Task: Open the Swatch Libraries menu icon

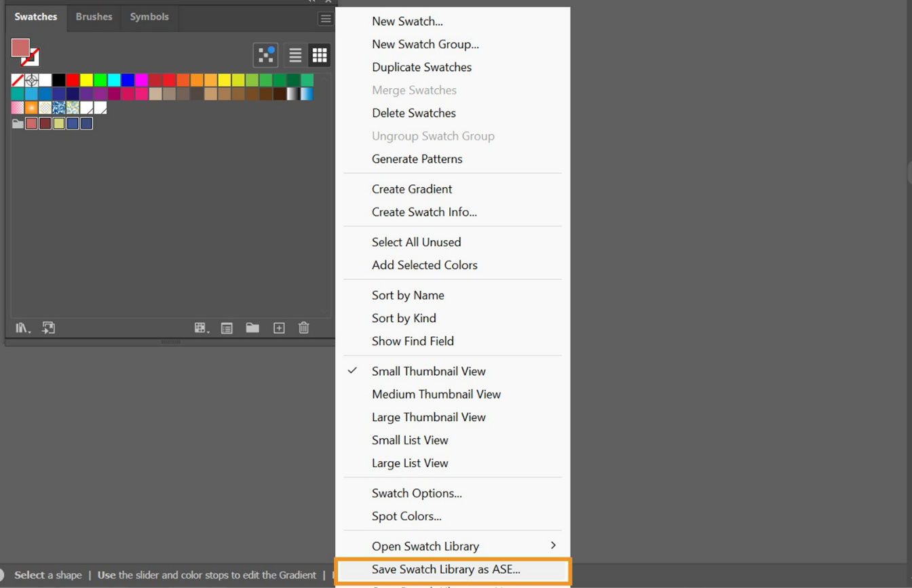Action: [x=21, y=328]
